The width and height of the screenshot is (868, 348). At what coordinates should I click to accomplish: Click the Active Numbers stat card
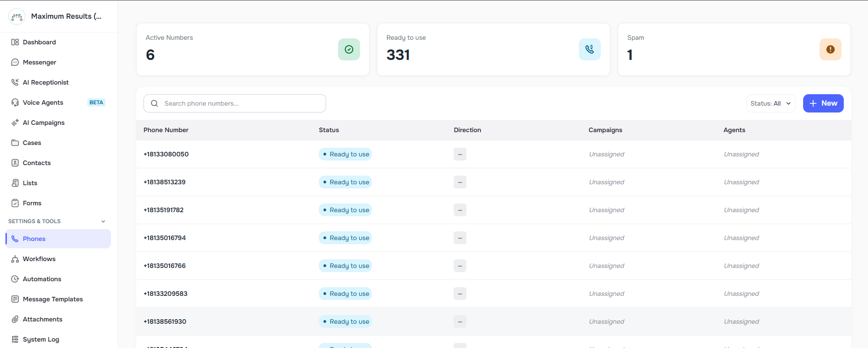click(253, 49)
